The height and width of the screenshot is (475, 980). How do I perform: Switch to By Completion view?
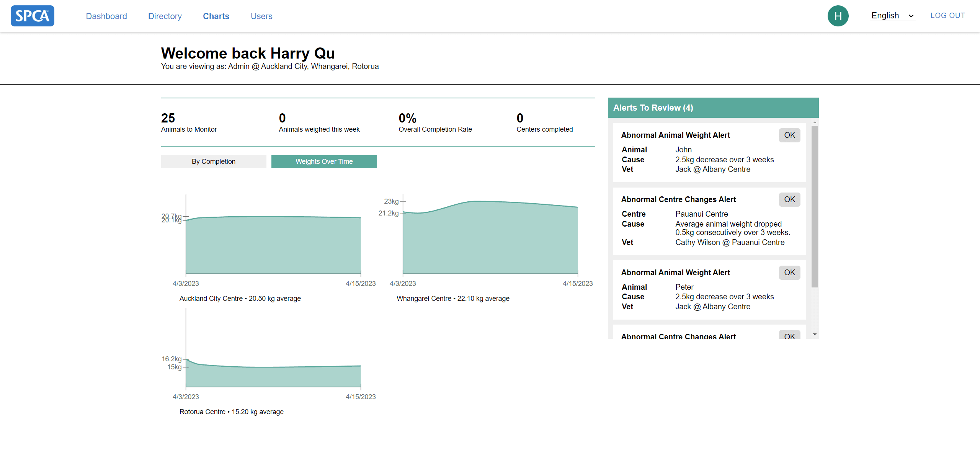213,161
